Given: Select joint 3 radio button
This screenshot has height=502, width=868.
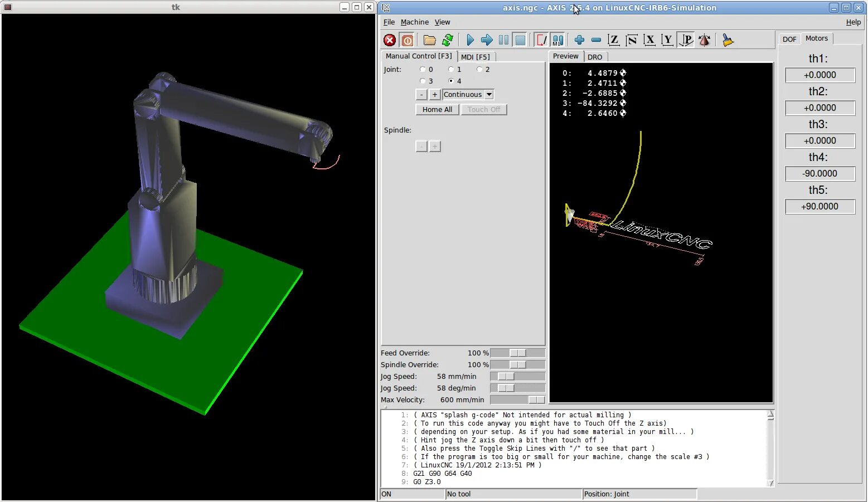Looking at the screenshot, I should pyautogui.click(x=423, y=81).
